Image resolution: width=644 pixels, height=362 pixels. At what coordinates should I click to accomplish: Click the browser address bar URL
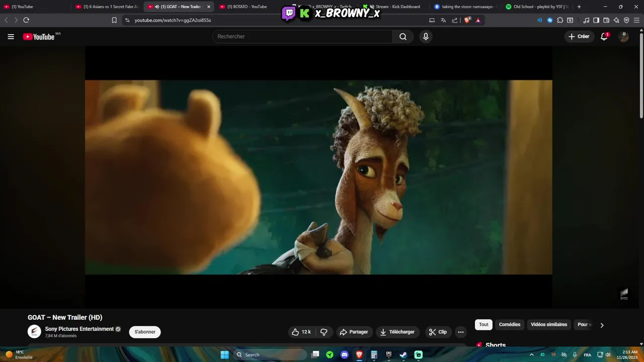tap(173, 20)
